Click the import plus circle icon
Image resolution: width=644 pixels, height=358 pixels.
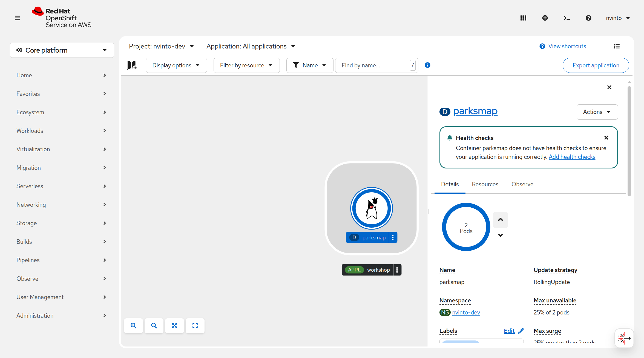pos(545,18)
